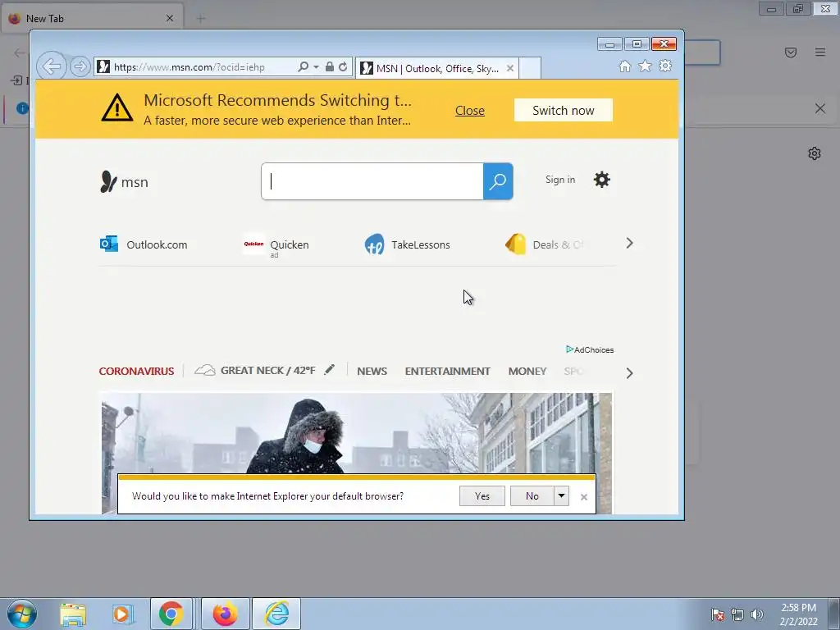Click No on default browser prompt
The image size is (840, 630).
[532, 496]
